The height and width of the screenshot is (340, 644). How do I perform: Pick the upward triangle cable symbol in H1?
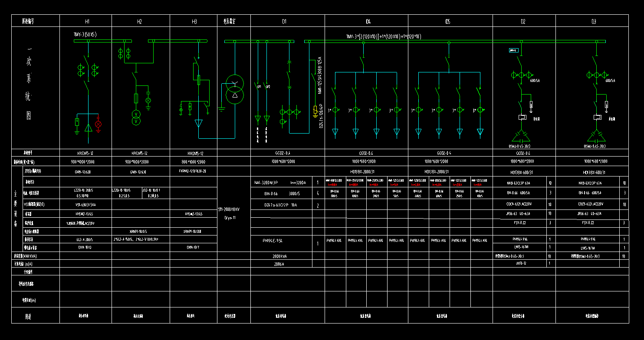[88, 127]
